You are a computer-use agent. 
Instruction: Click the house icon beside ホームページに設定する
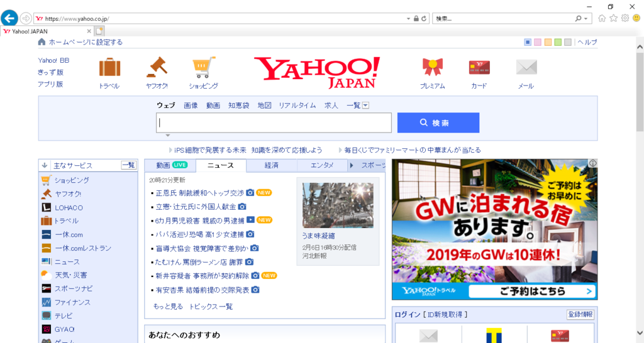[42, 42]
